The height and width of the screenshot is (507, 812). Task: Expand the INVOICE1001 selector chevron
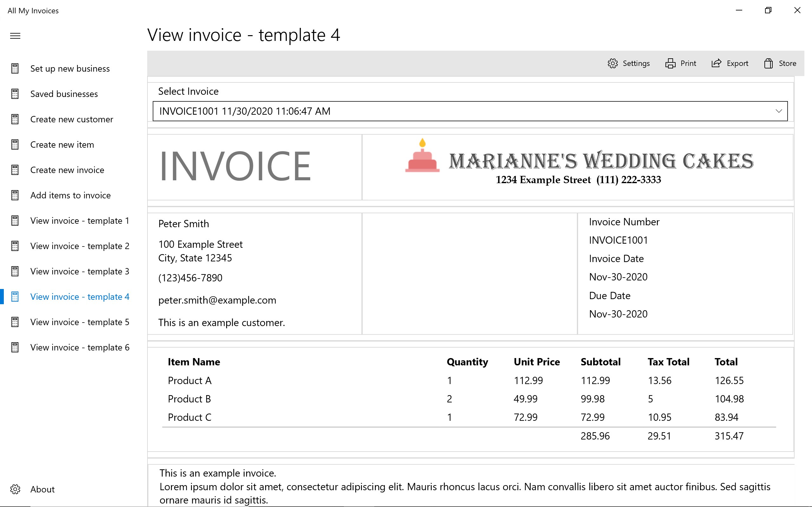click(778, 111)
